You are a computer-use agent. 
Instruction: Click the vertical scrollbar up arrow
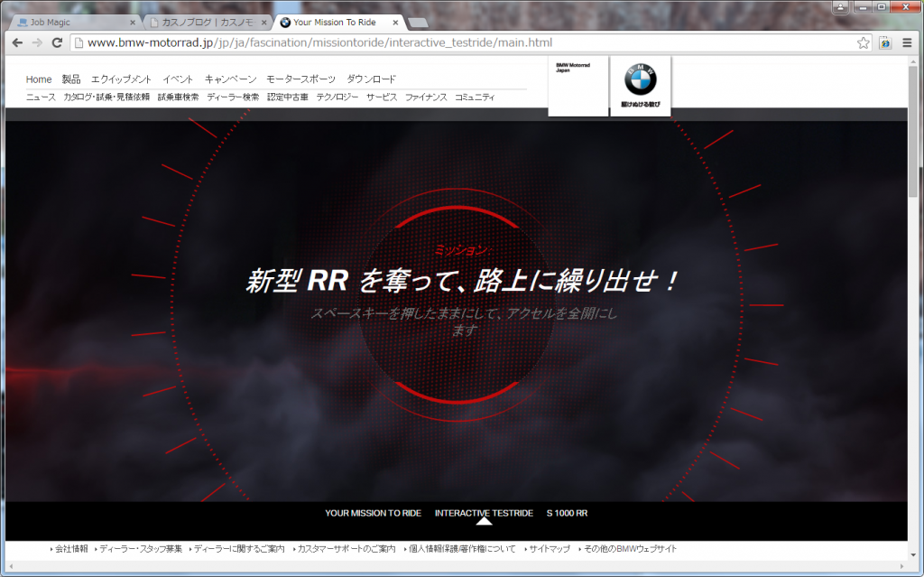tap(913, 61)
